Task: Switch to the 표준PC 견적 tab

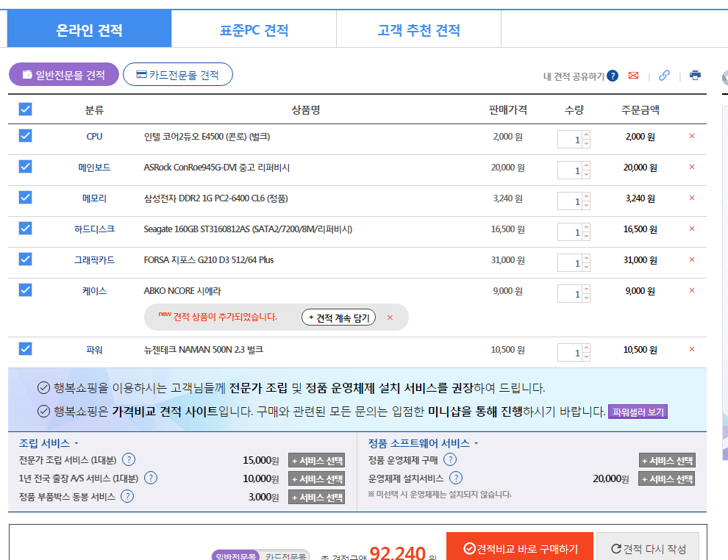Action: (254, 30)
